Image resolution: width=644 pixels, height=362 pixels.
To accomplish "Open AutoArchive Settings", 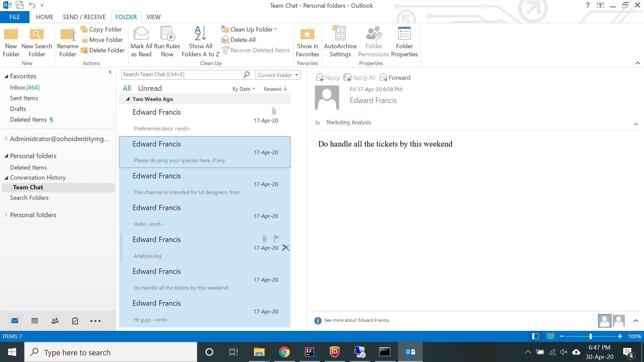I will (x=340, y=42).
